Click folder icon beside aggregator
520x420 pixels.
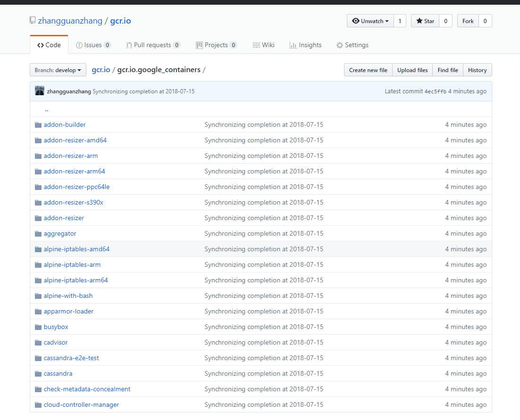[x=38, y=234]
